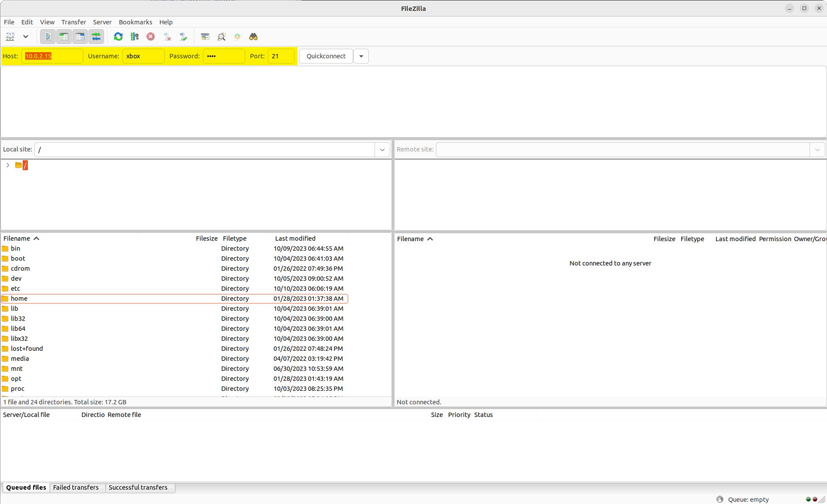Click the Port input field

coord(281,56)
